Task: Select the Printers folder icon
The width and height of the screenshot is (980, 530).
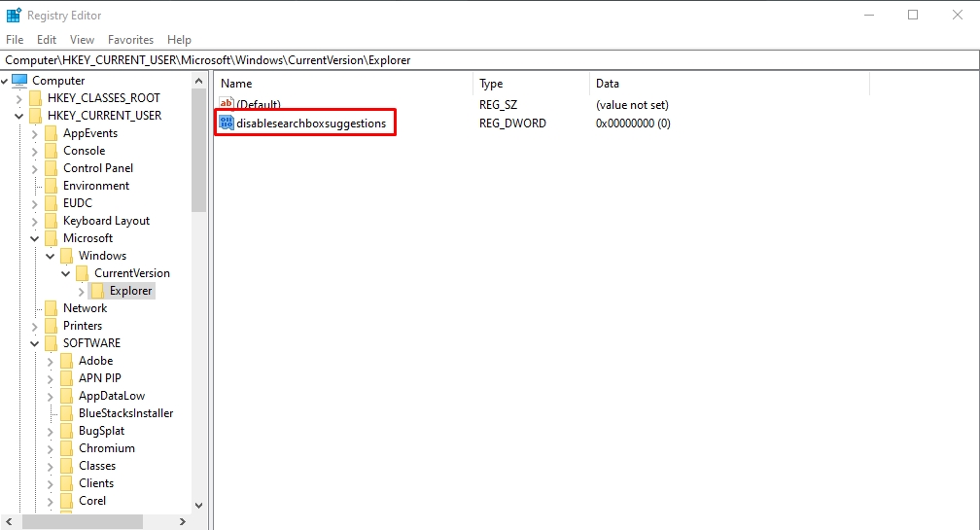Action: coord(52,326)
